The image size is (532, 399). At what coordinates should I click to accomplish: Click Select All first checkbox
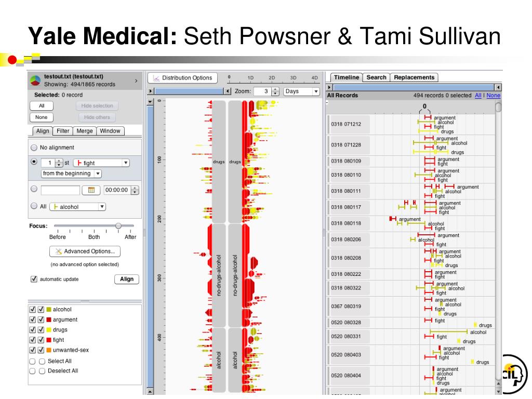33,362
